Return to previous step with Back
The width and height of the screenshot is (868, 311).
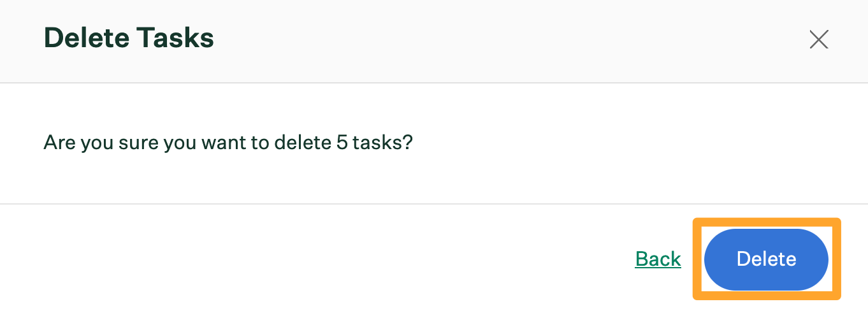[x=658, y=259]
